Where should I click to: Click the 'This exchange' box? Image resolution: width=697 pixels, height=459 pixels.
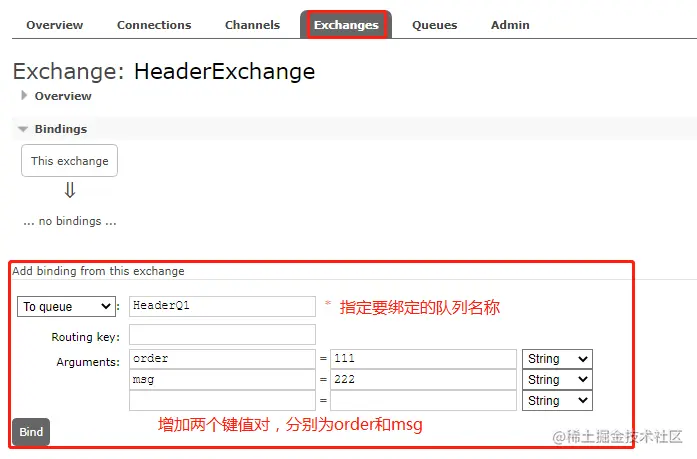point(69,160)
